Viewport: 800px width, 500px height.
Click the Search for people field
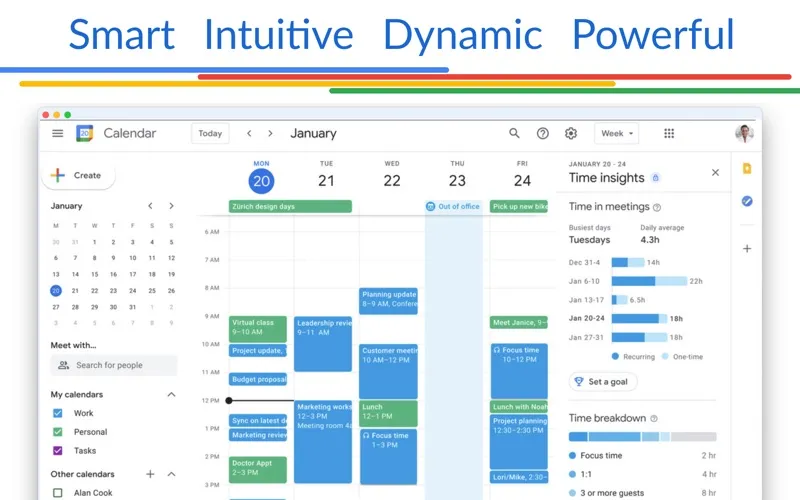pos(114,365)
